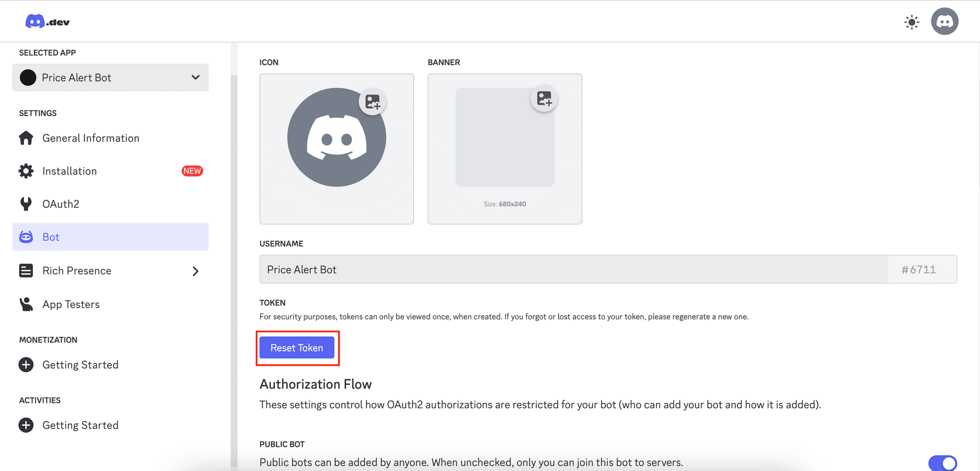Open the App Testers page
Viewport: 980px width, 471px height.
[x=71, y=304]
